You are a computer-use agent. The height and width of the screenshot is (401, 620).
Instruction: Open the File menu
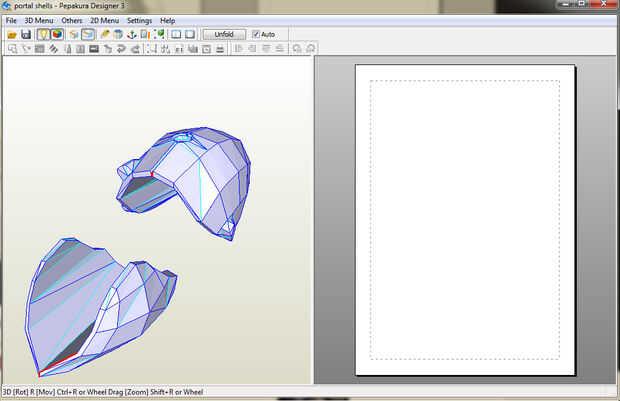point(11,21)
